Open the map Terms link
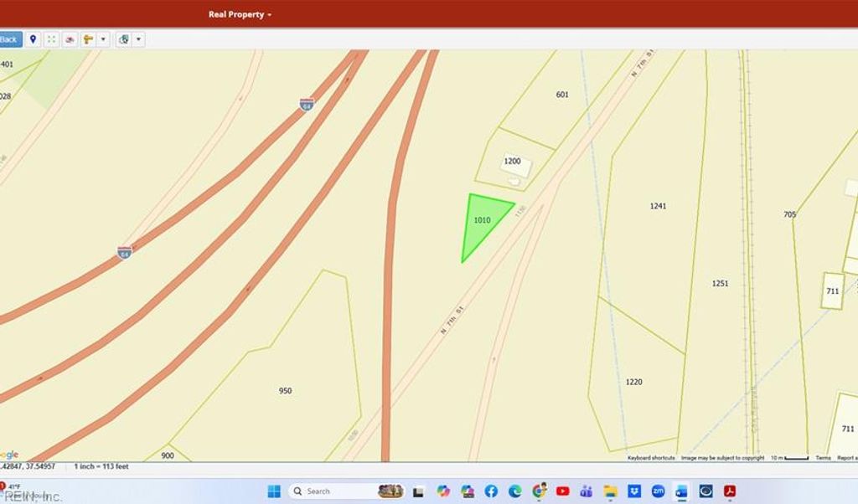858x504 pixels. 823,458
